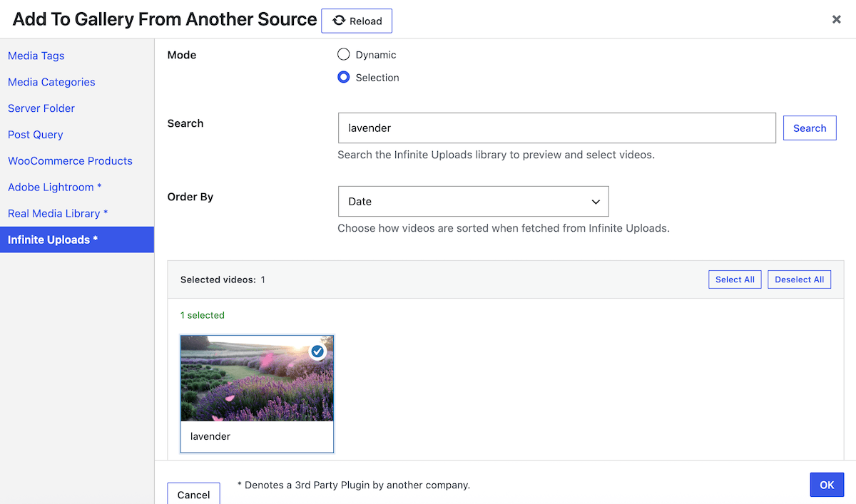Select the Post Query source

click(35, 135)
